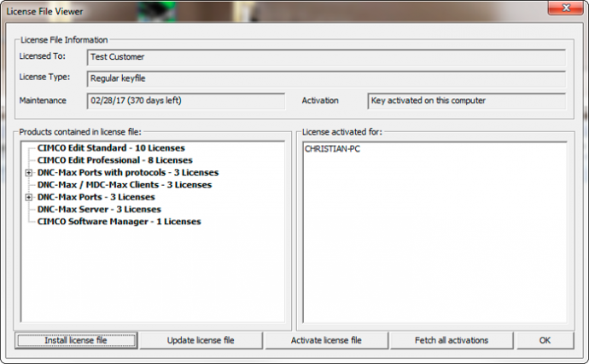The image size is (589, 364).
Task: Select CIMCO Edit Professional - 8 Licenses
Action: pyautogui.click(x=115, y=160)
